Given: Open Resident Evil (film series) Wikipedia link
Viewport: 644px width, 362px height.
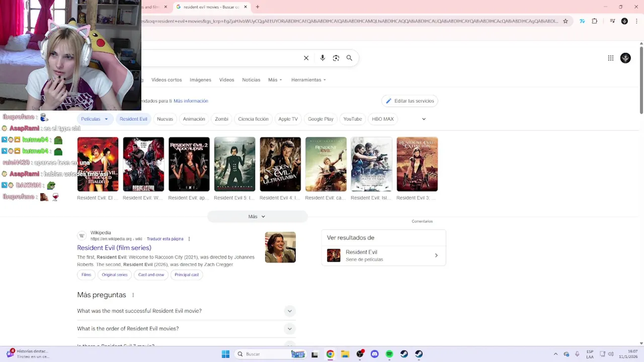Looking at the screenshot, I should pyautogui.click(x=114, y=248).
